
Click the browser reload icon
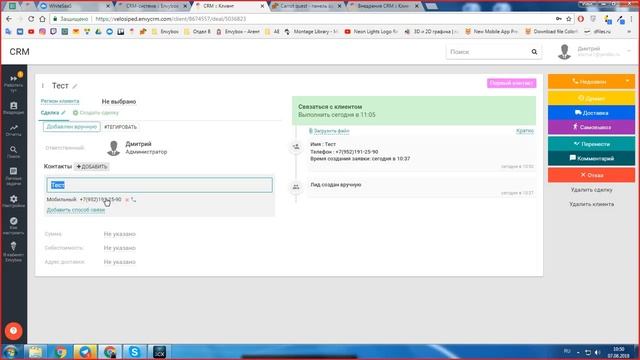pyautogui.click(x=31, y=19)
